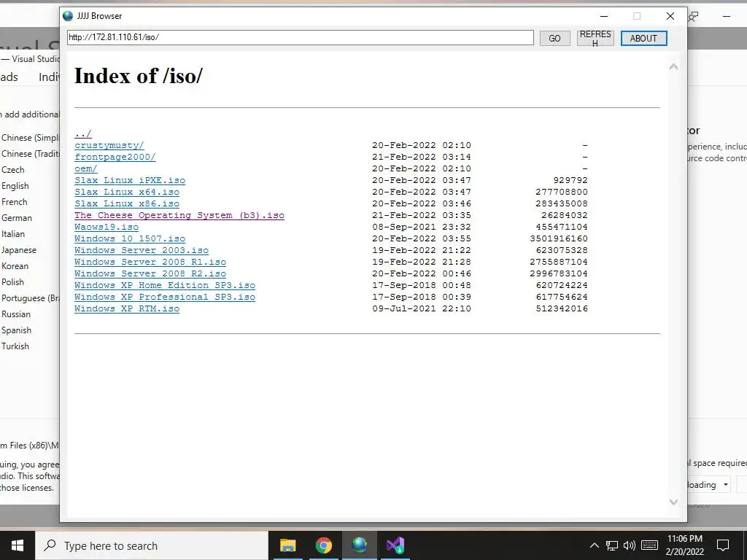Download Windows Server 2008 R2.iso
The width and height of the screenshot is (747, 560).
point(150,274)
